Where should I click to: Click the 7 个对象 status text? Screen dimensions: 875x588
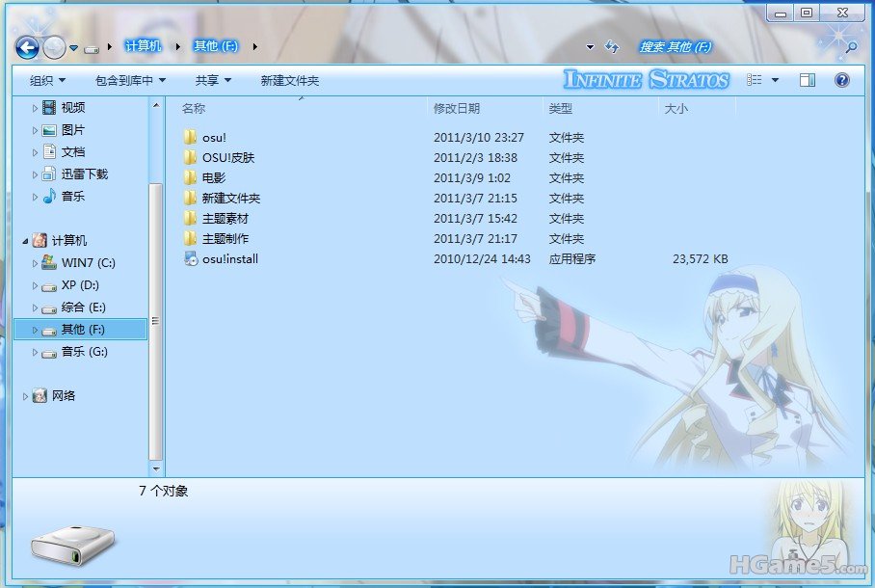tap(164, 491)
